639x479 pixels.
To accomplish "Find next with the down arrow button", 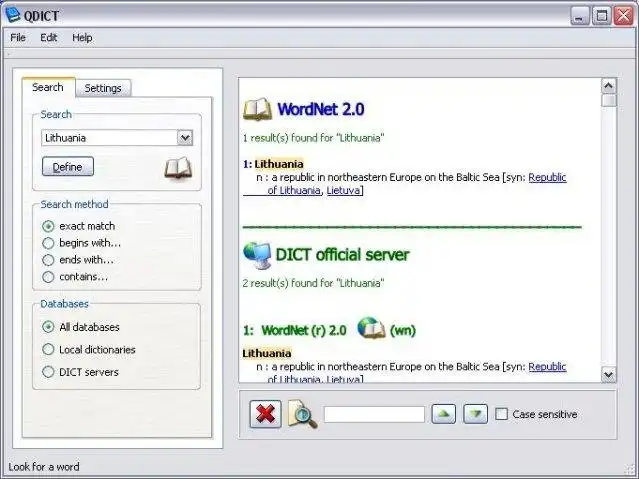I will pyautogui.click(x=475, y=414).
